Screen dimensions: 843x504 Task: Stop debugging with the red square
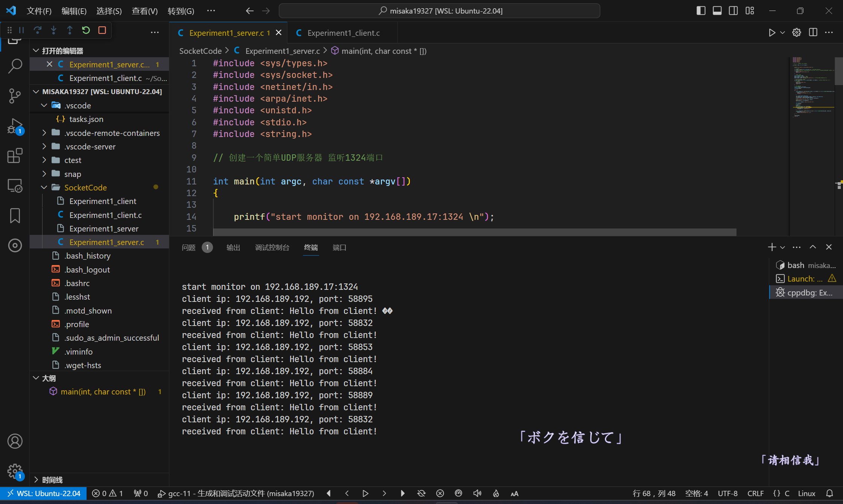pos(102,30)
